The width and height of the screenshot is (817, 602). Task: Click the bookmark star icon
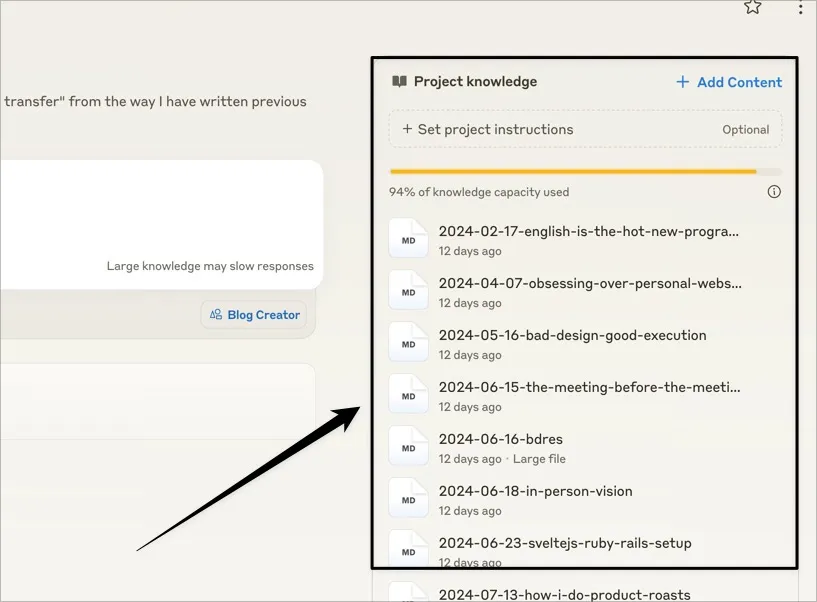[x=753, y=7]
